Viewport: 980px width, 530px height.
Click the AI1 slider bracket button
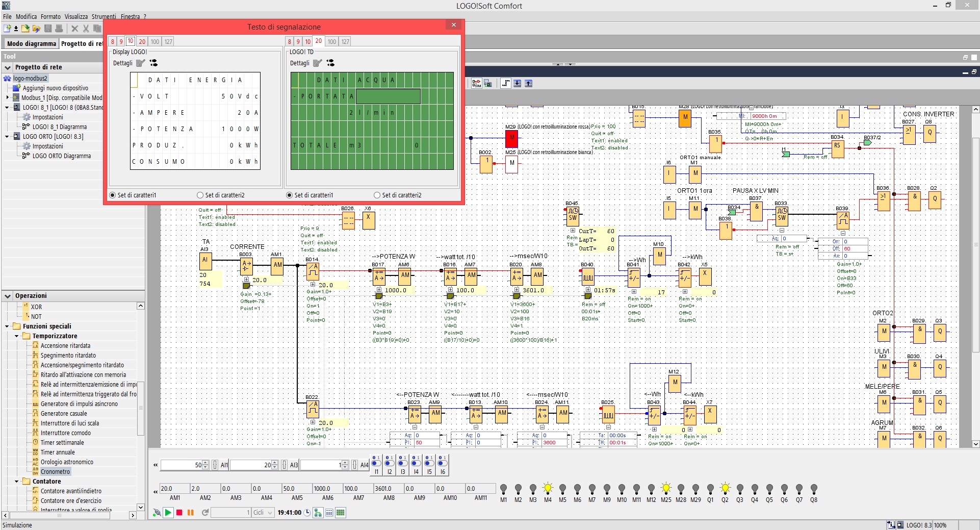(x=215, y=465)
